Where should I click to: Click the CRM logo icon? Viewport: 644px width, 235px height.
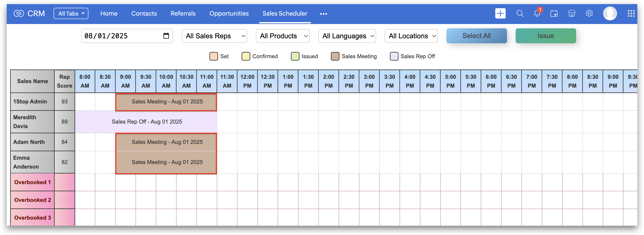[x=19, y=13]
